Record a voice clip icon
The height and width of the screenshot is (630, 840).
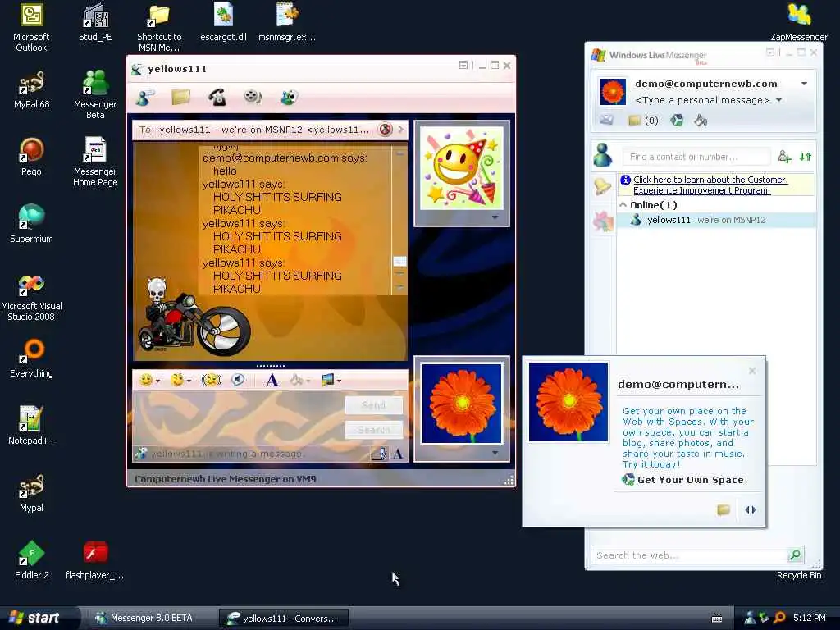pos(238,380)
